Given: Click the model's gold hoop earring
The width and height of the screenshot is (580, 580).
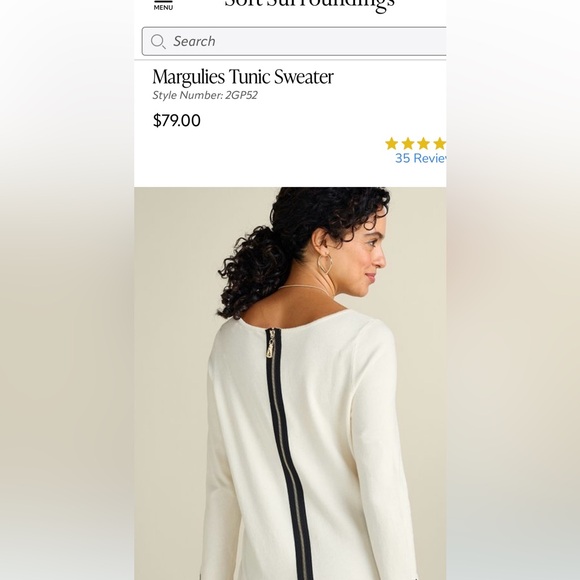Looking at the screenshot, I should pos(324,264).
